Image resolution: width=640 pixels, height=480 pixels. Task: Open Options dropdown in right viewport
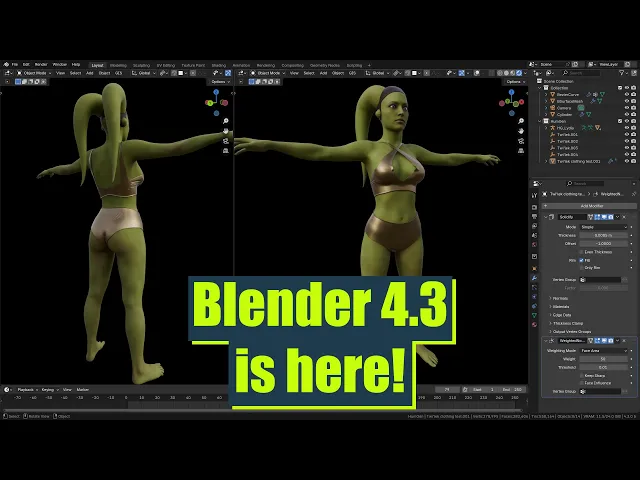pyautogui.click(x=515, y=82)
